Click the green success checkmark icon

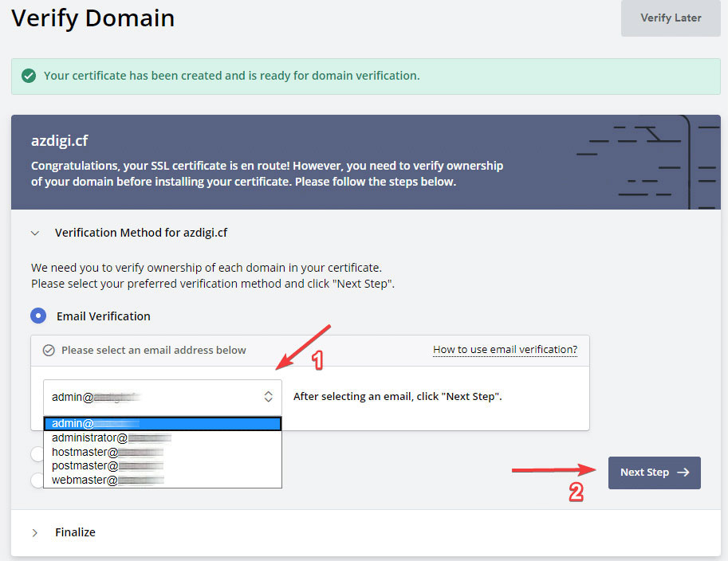point(30,76)
